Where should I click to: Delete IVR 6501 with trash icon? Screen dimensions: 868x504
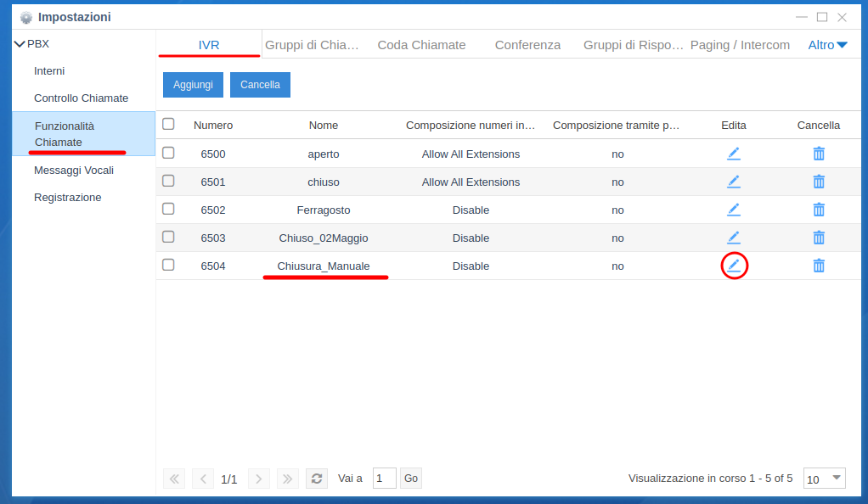[819, 182]
